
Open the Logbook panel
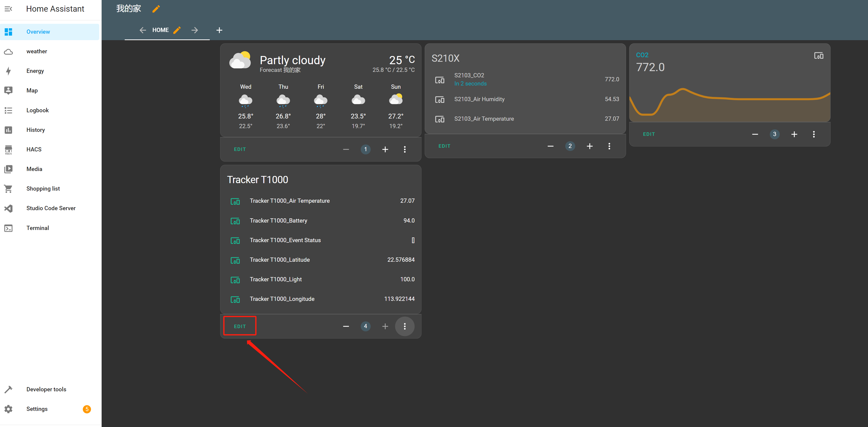pos(50,110)
